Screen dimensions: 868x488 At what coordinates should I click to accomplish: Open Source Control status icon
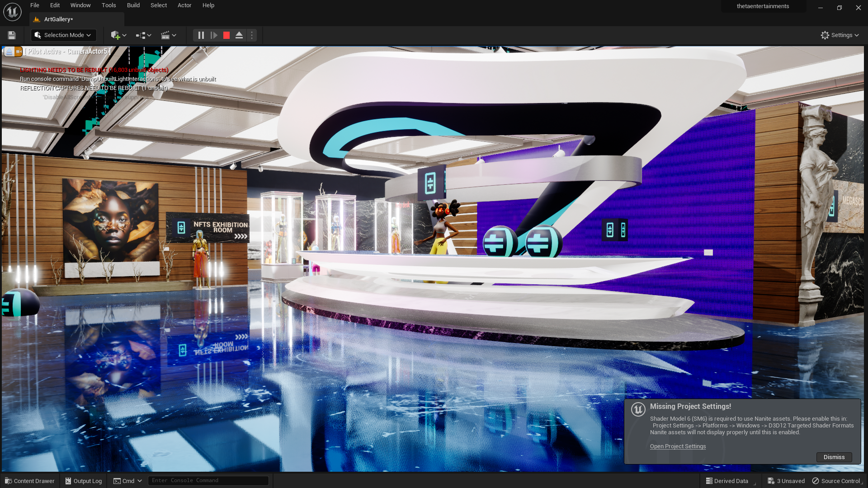836,481
